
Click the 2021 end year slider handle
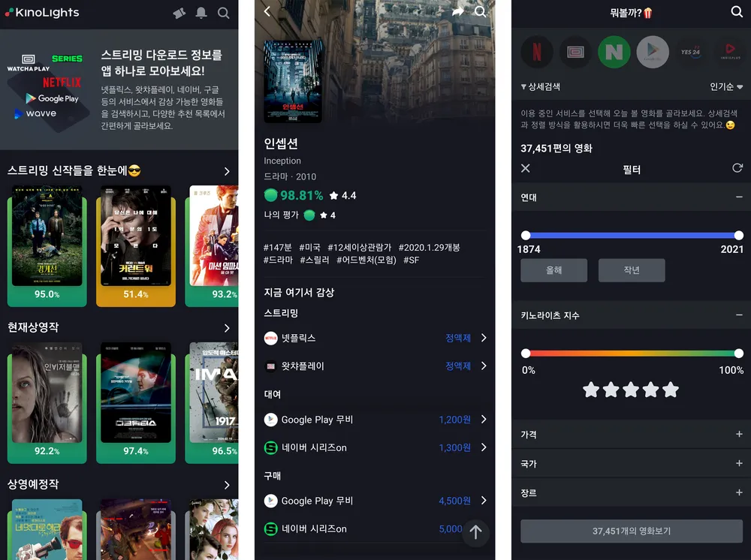coord(738,236)
